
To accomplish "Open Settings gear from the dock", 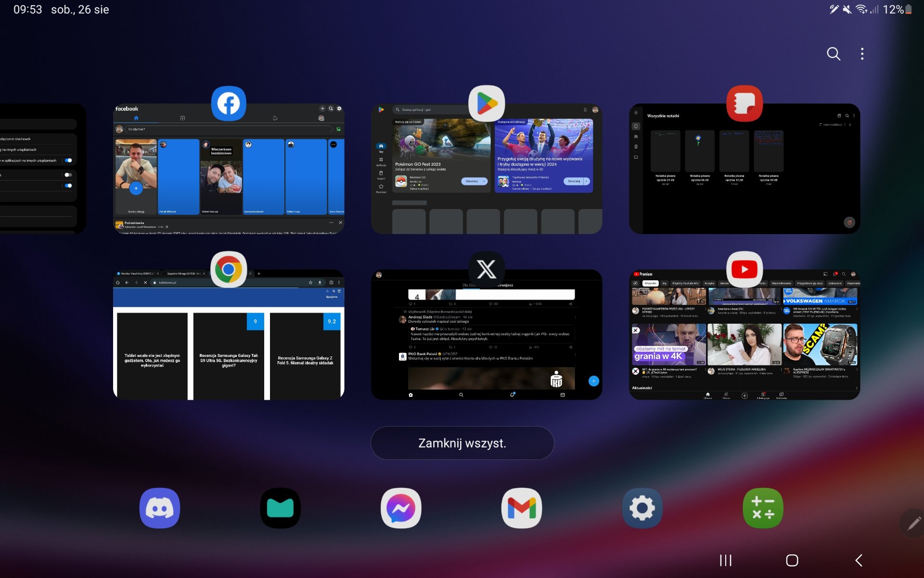I will 642,508.
